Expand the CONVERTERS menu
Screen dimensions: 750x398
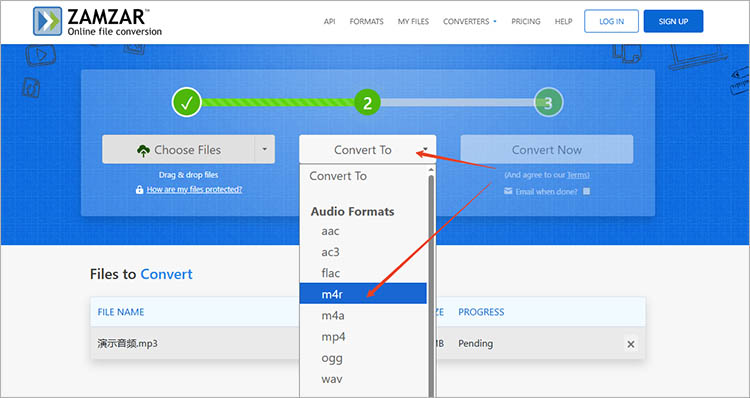(x=470, y=22)
